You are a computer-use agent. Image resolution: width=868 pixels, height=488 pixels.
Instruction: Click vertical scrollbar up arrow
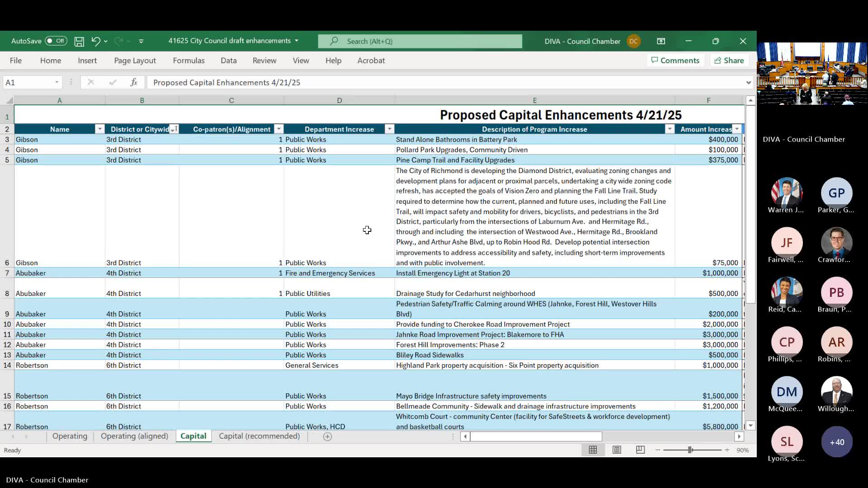click(750, 100)
